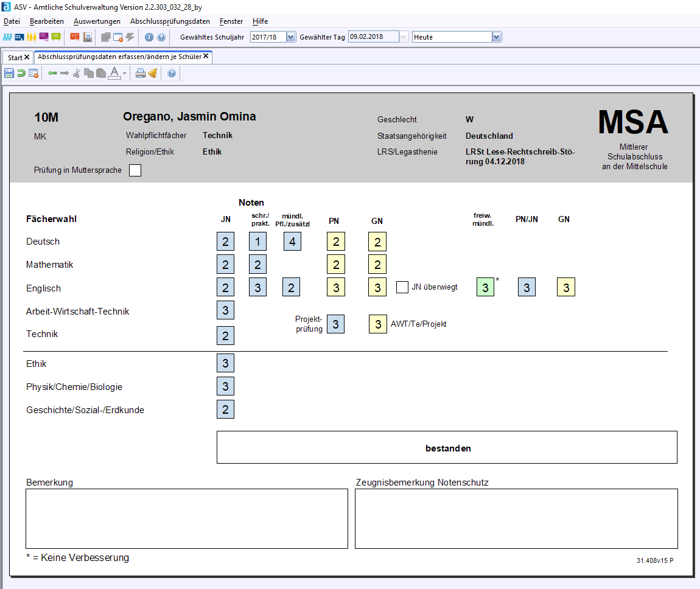
Task: Open the Datei menu
Action: point(12,21)
